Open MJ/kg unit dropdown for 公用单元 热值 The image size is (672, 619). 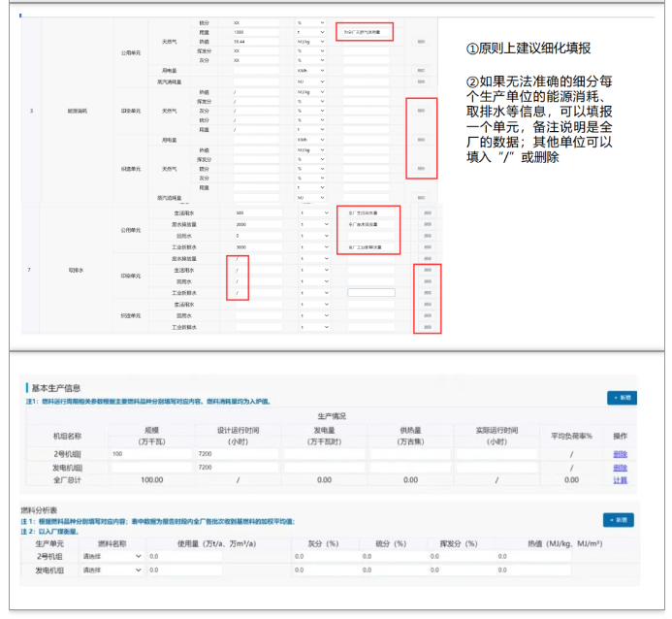[x=311, y=42]
